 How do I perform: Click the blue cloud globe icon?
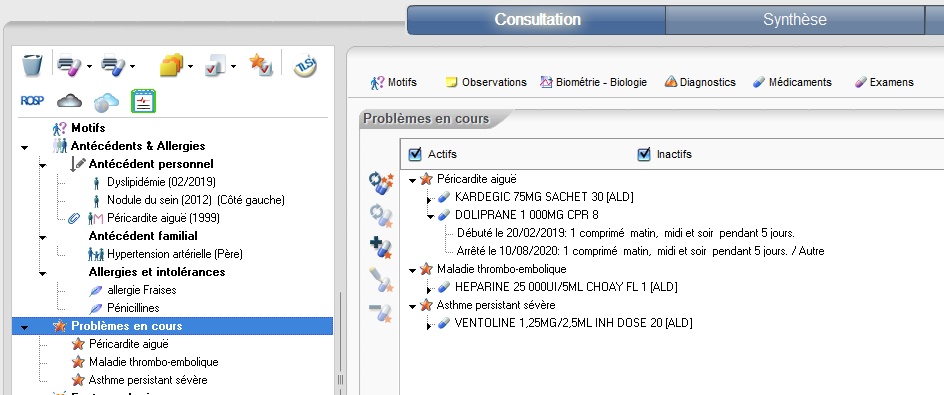click(106, 102)
